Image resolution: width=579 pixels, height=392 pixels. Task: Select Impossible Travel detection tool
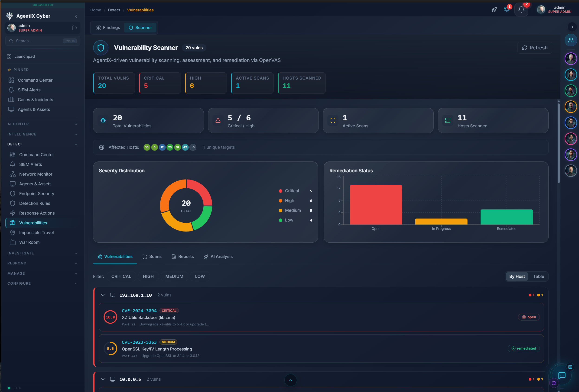(x=36, y=232)
